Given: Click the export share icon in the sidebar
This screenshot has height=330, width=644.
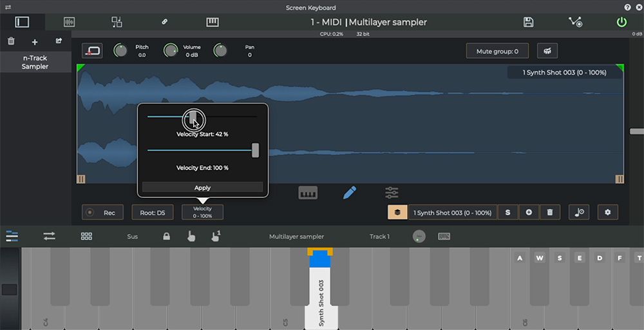Looking at the screenshot, I should (59, 41).
